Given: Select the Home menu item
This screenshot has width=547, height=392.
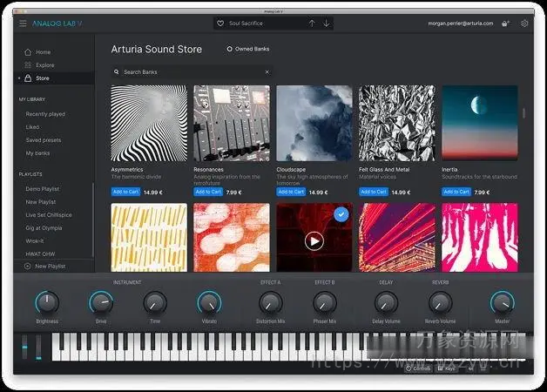Looking at the screenshot, I should 44,52.
